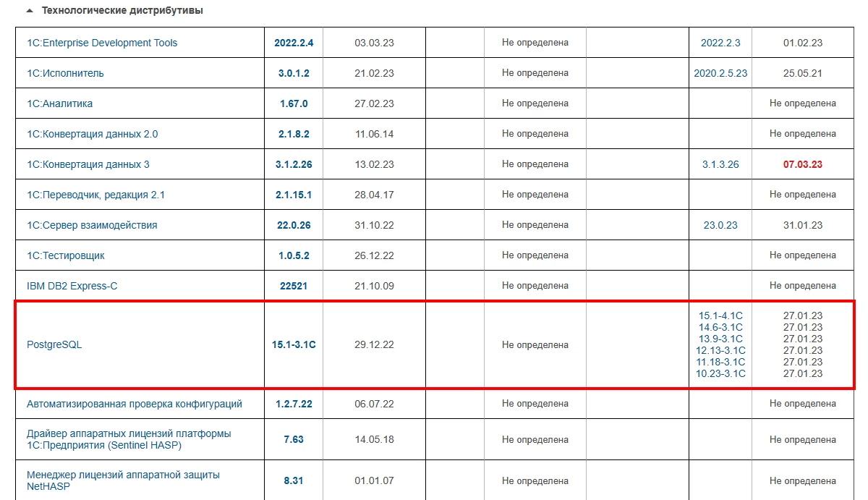
Task: Open the 1С:Исполнитель product link
Action: pyautogui.click(x=65, y=73)
